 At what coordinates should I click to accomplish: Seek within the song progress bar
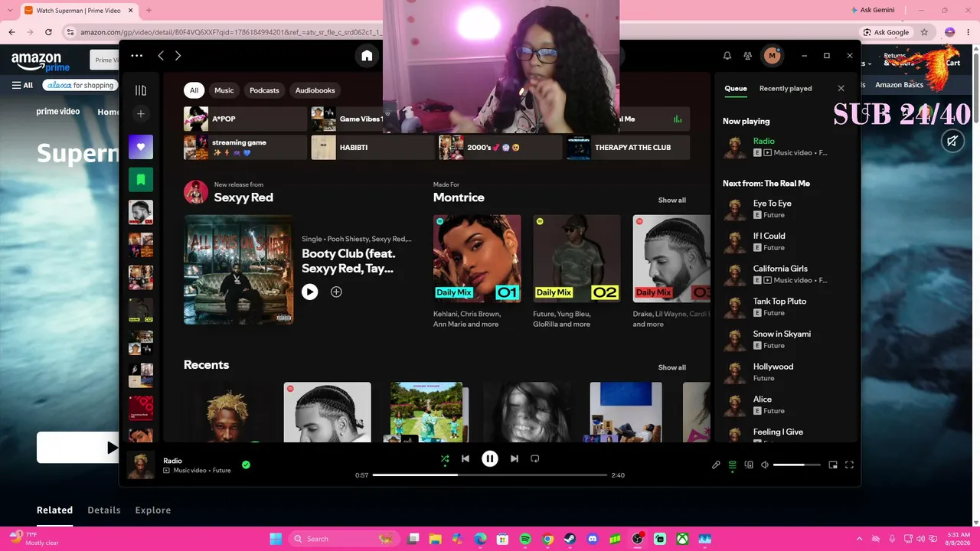[x=490, y=475]
